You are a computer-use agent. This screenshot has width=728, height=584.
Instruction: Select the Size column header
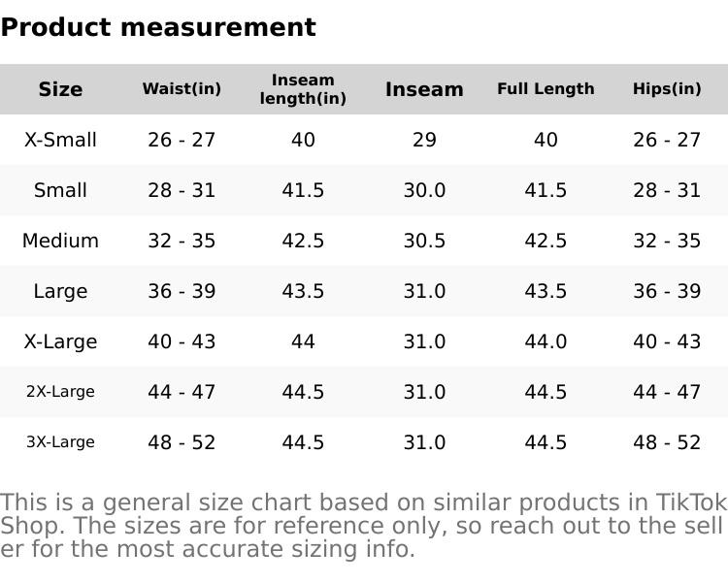pyautogui.click(x=60, y=89)
